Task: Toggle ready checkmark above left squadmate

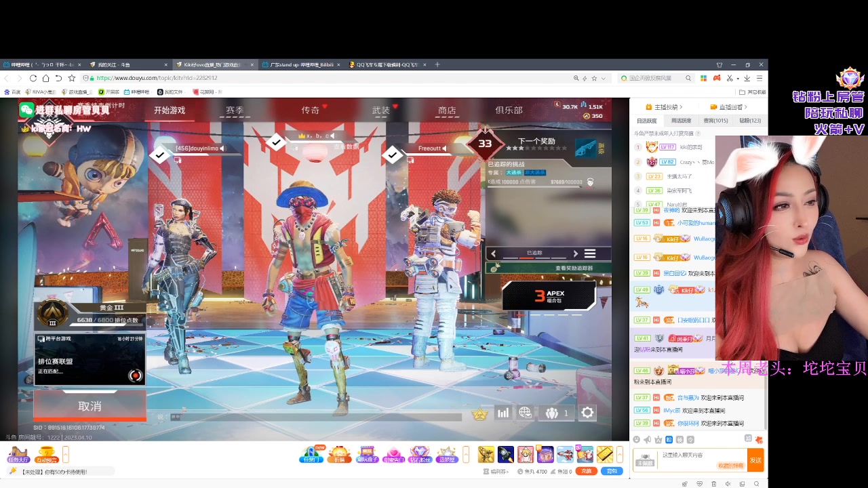Action: tap(159, 155)
